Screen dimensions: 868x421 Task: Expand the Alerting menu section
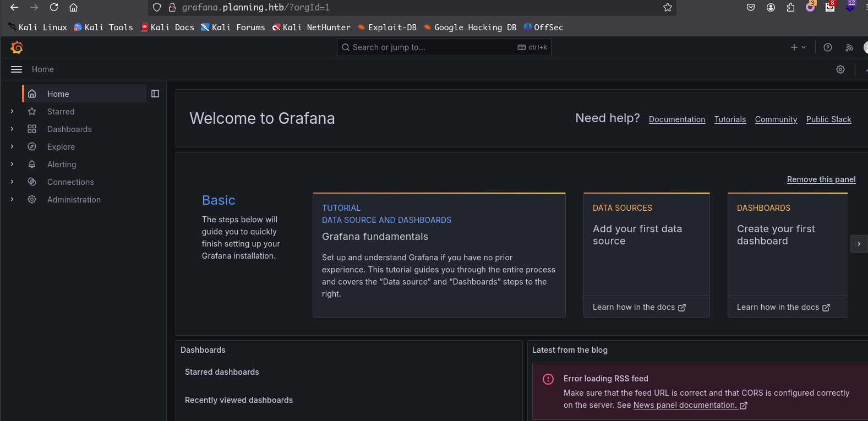pyautogui.click(x=12, y=165)
